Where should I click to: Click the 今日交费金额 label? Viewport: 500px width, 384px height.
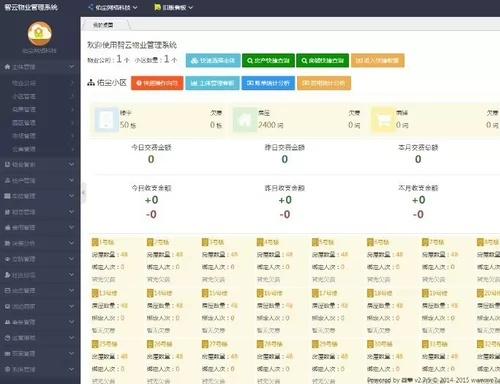coord(151,147)
